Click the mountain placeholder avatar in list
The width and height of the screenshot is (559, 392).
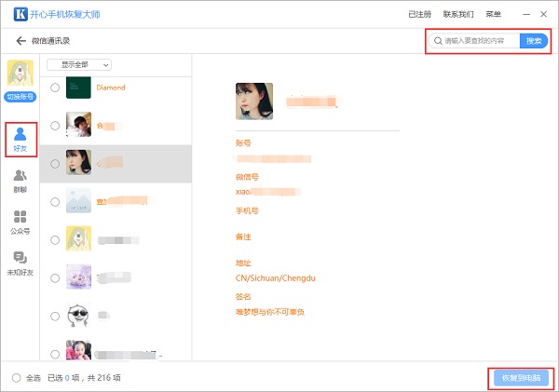point(78,200)
